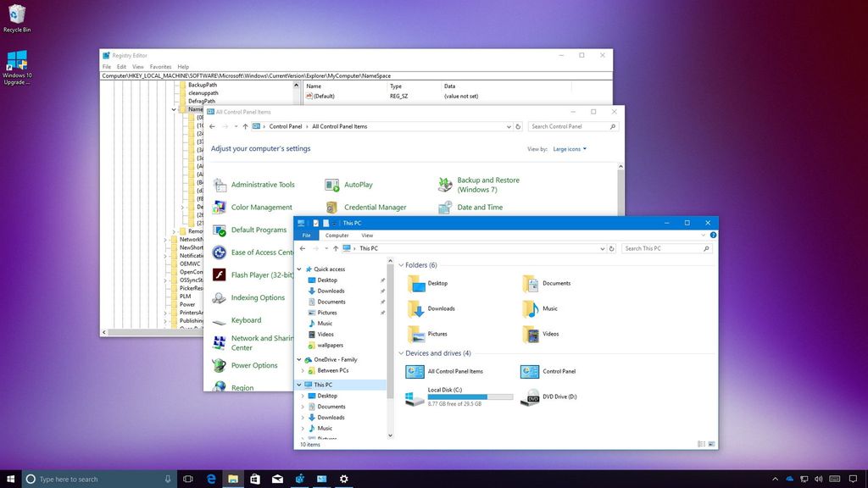
Task: Open Credential Manager
Action: click(375, 207)
